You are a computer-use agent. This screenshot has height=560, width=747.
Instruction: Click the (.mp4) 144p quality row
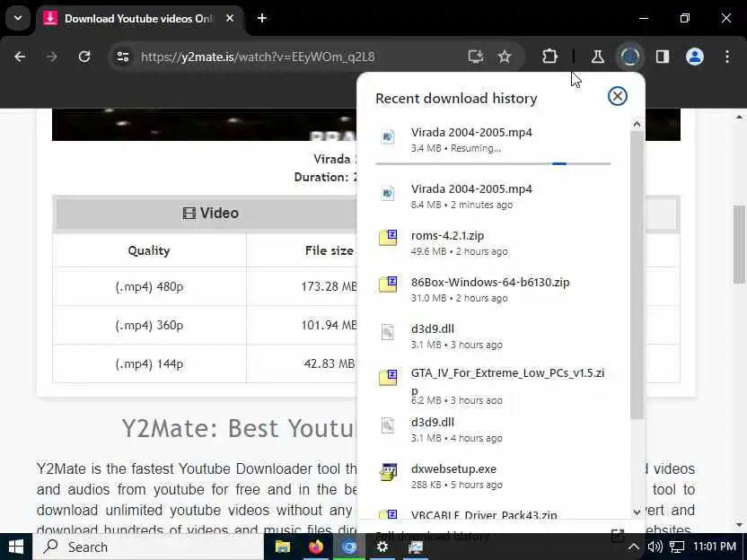[x=149, y=363]
